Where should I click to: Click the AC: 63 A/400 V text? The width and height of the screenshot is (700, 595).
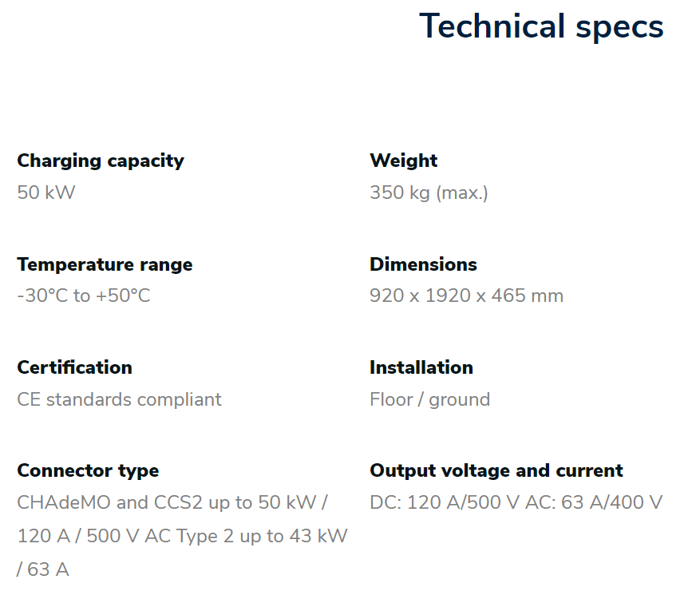pyautogui.click(x=594, y=502)
